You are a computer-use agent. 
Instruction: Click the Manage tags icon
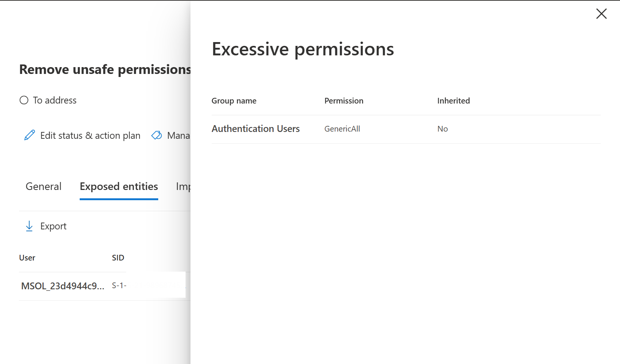[156, 135]
